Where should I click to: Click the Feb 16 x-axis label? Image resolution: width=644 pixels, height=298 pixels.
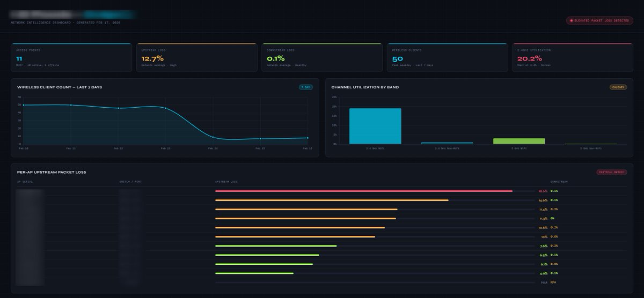308,148
